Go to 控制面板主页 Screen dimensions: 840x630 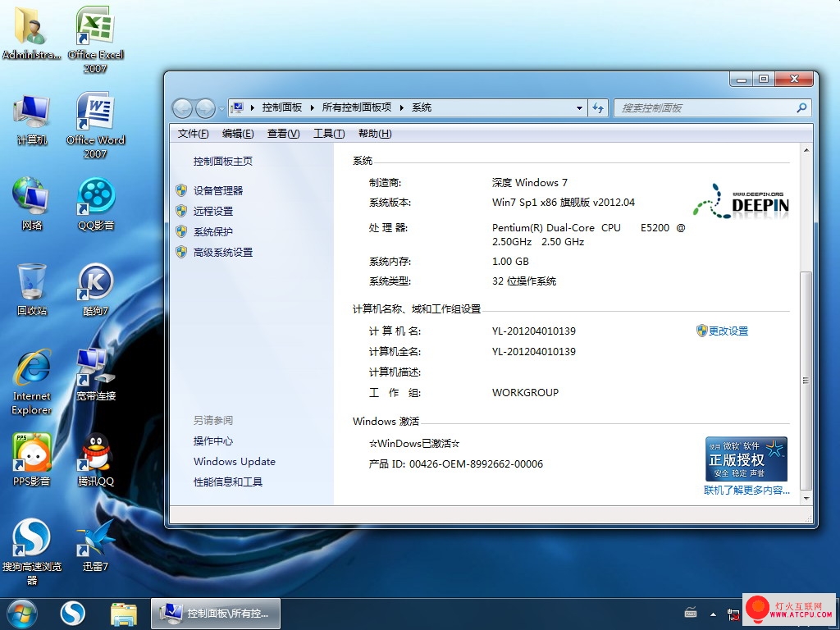coord(223,162)
